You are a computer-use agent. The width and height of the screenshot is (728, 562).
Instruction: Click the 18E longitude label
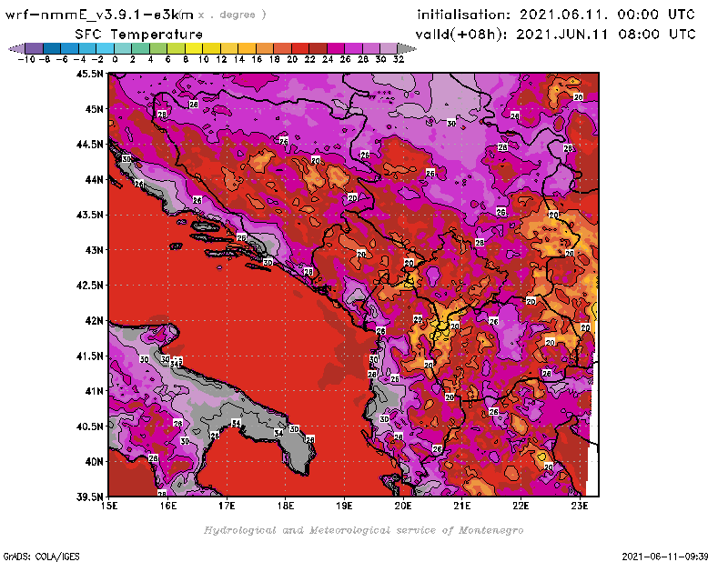click(x=286, y=506)
